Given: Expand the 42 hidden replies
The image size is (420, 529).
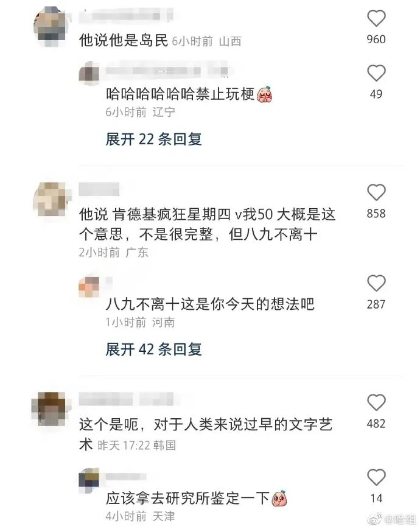Looking at the screenshot, I should 153,349.
